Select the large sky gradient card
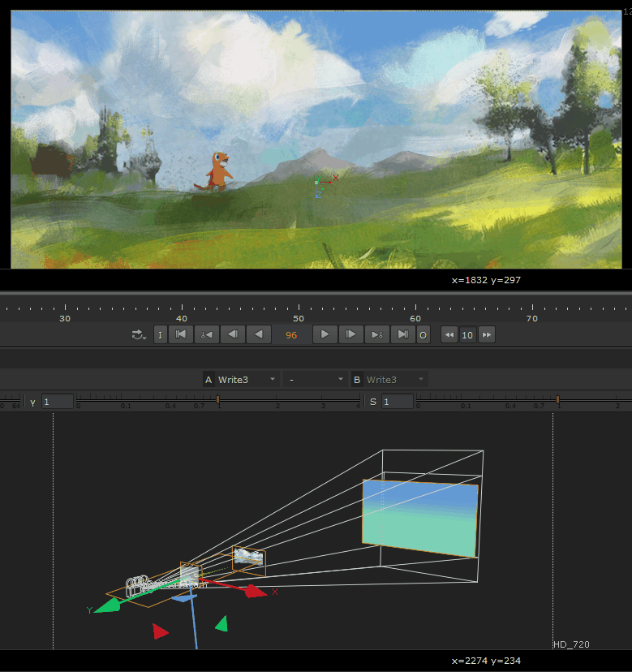Screen dimensions: 632x672 click(x=420, y=519)
